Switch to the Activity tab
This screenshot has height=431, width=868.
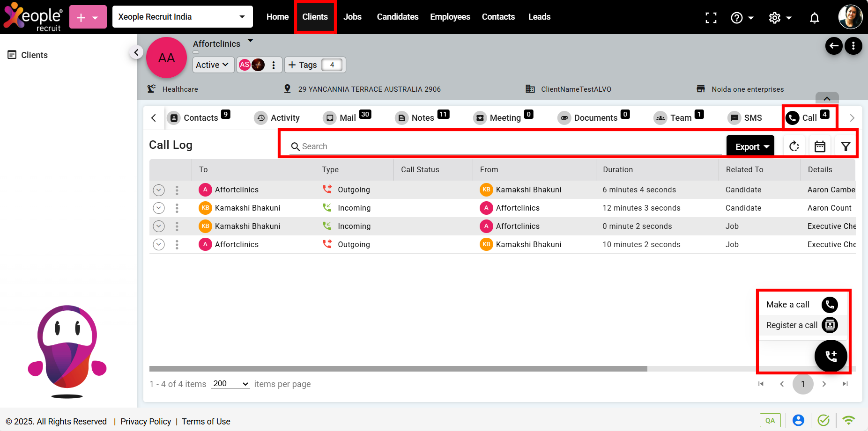pyautogui.click(x=277, y=118)
